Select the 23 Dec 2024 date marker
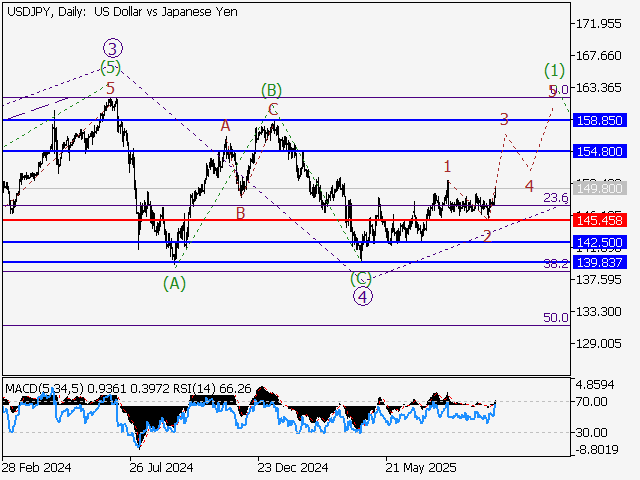Image resolution: width=640 pixels, height=480 pixels. point(292,467)
